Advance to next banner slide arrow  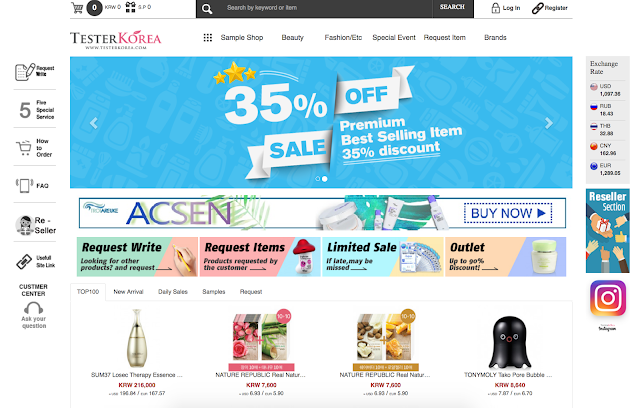click(x=549, y=123)
